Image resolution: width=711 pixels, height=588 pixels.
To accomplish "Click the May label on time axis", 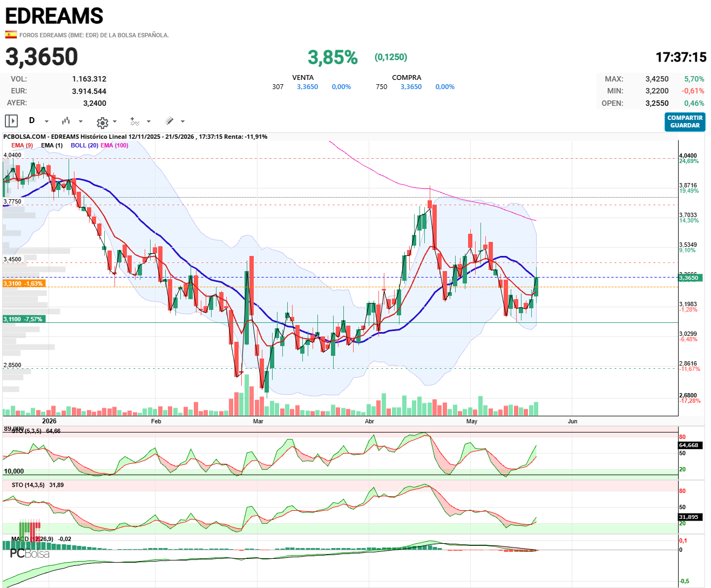I will pyautogui.click(x=472, y=421).
